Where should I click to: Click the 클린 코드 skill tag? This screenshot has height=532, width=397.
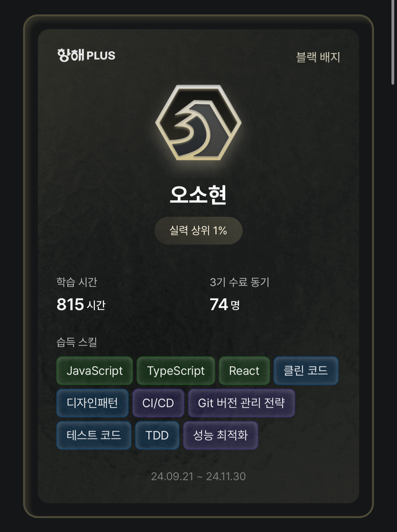(x=306, y=371)
